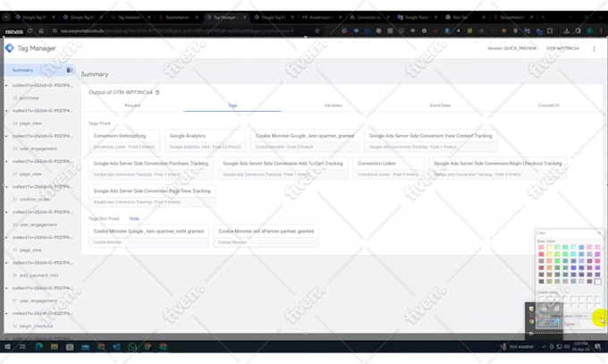Collapse collect request above 16 begin_checkout
The height and width of the screenshot is (364, 608).
[x=6, y=313]
